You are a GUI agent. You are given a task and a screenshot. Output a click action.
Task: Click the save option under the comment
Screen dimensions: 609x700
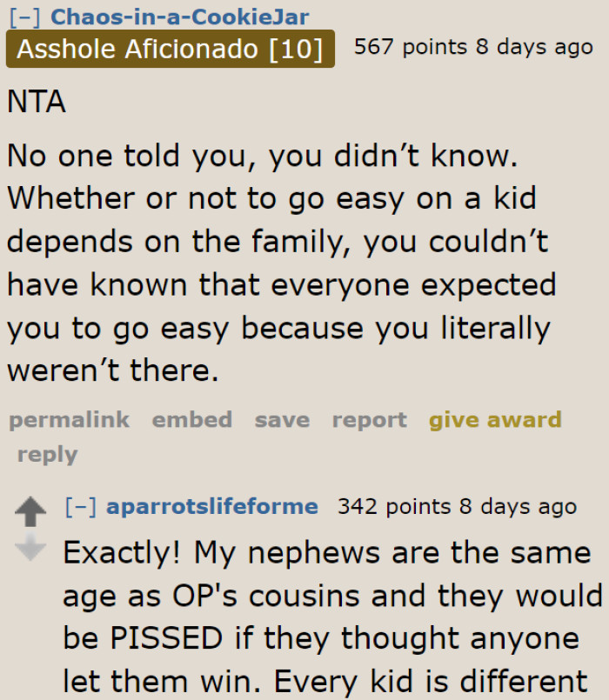281,420
